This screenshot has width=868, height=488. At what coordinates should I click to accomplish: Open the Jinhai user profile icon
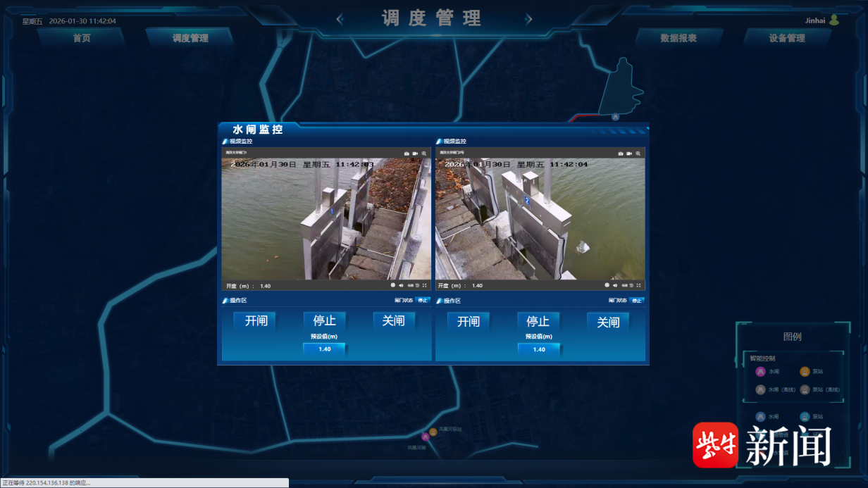point(834,20)
